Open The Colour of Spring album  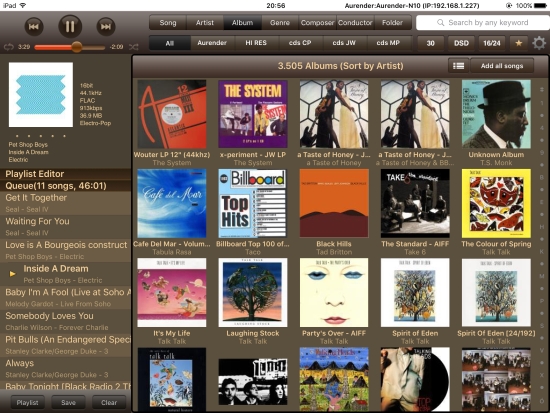496,203
